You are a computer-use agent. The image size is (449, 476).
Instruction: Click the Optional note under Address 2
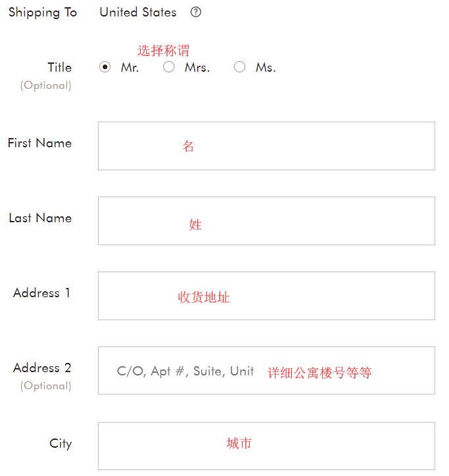(46, 386)
